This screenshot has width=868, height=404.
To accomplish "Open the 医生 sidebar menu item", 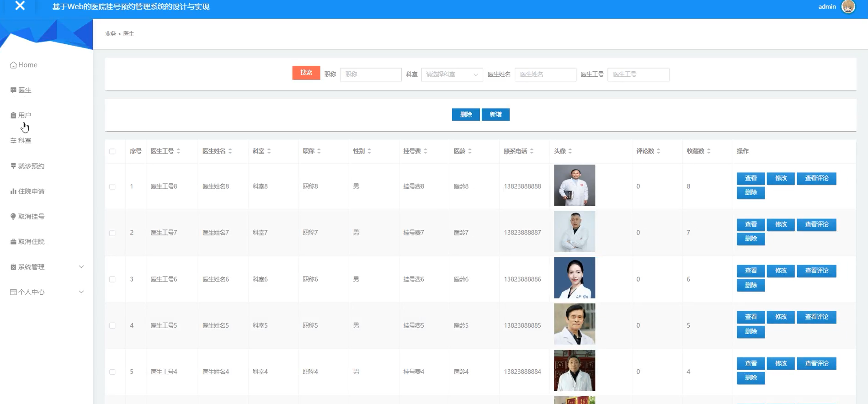I will [x=25, y=90].
